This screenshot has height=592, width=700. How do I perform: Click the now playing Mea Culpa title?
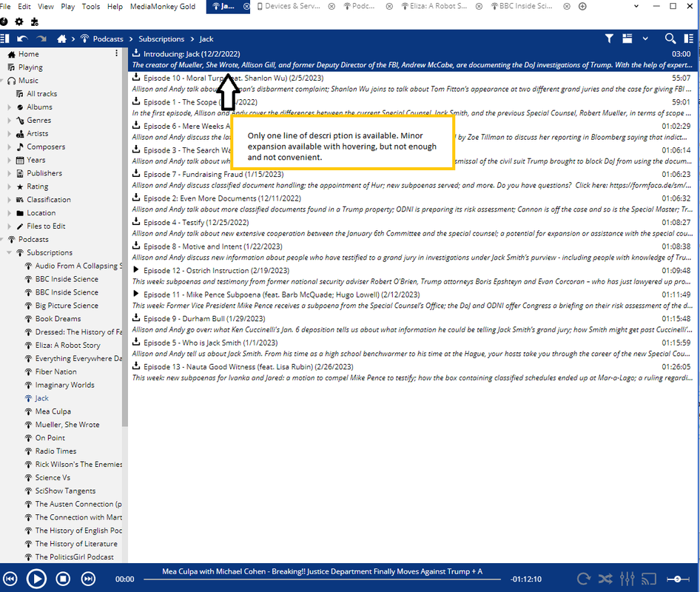[x=322, y=571]
